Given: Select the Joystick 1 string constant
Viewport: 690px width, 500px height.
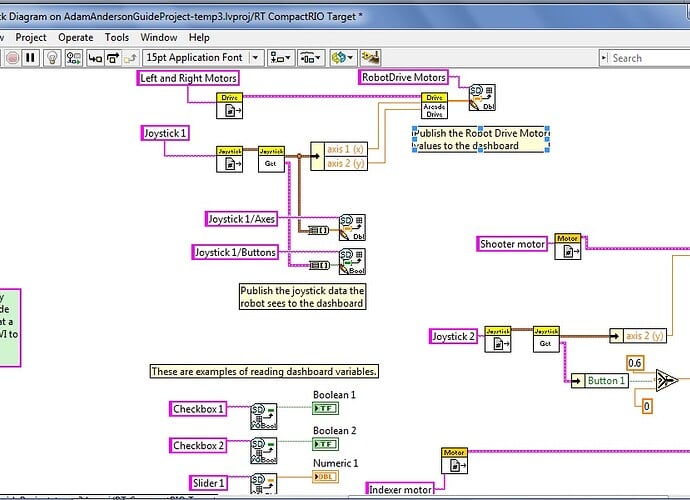Looking at the screenshot, I should click(165, 133).
